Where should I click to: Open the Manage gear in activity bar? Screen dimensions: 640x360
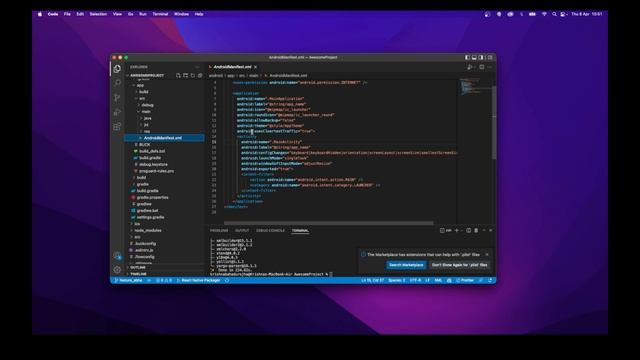[117, 269]
